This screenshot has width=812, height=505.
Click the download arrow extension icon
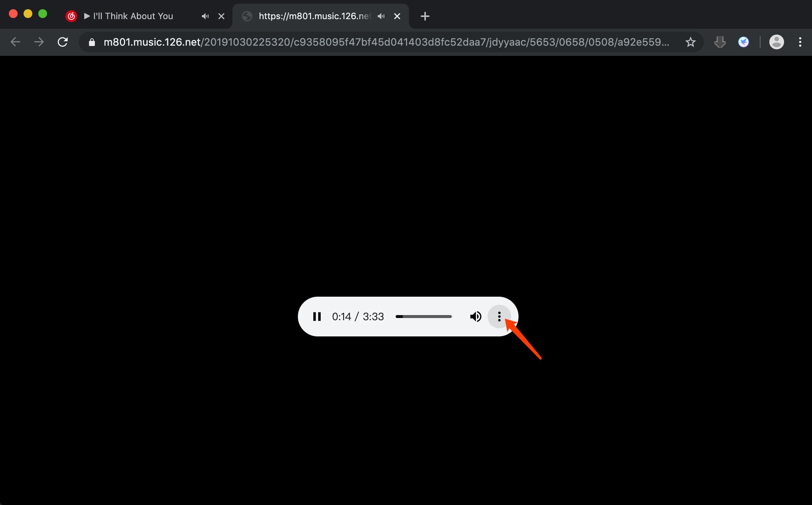tap(720, 42)
